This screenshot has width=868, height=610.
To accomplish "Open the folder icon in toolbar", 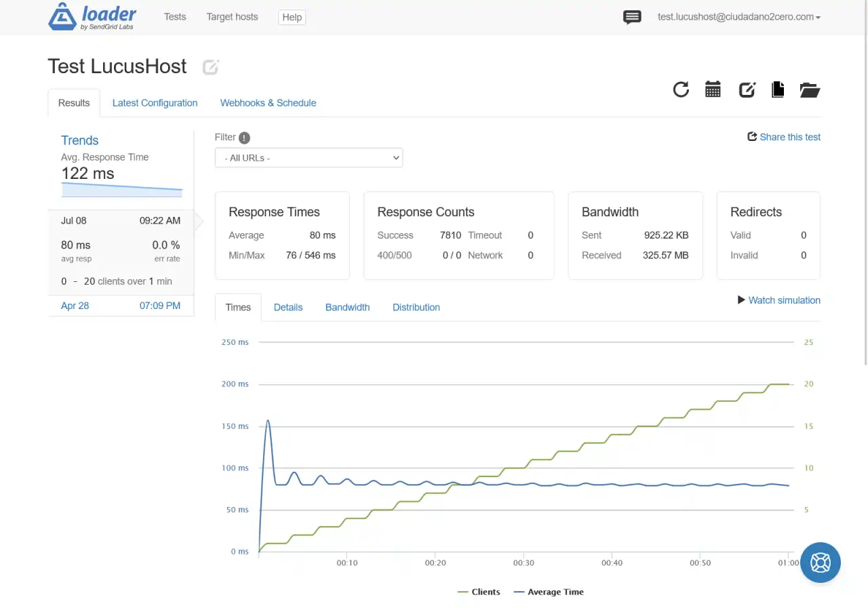I will pos(810,89).
